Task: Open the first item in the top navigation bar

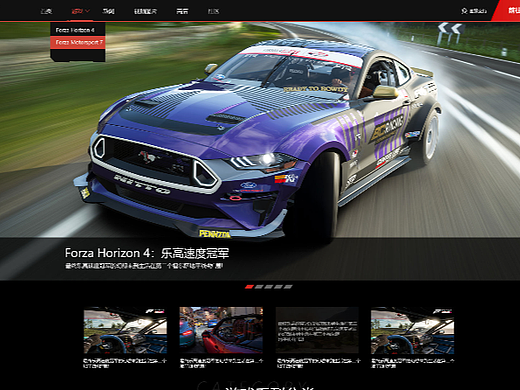Action: click(x=46, y=11)
